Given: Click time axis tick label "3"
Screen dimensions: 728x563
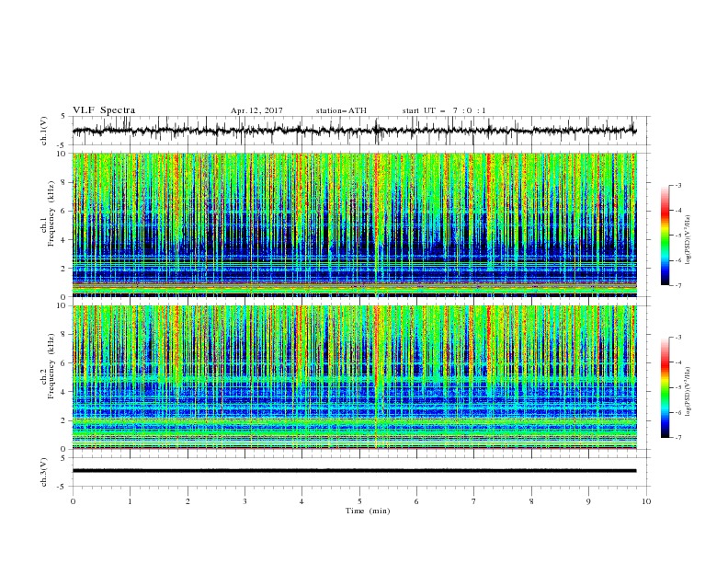Looking at the screenshot, I should [x=245, y=501].
